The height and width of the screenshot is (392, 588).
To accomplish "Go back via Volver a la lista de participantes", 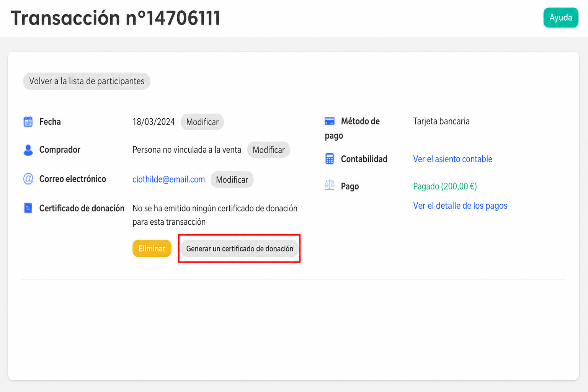I will 87,81.
